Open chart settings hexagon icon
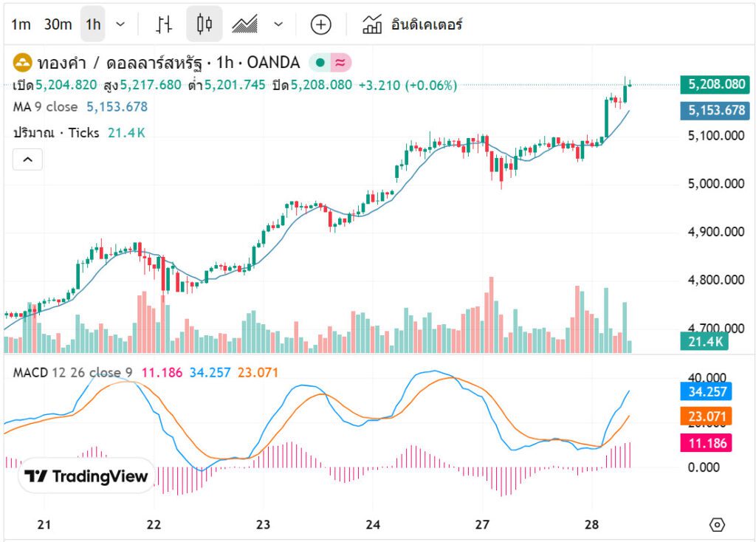Image resolution: width=756 pixels, height=542 pixels. [717, 525]
